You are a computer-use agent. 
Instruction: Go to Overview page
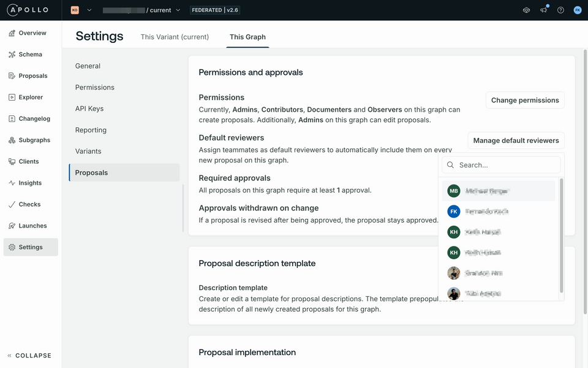click(x=31, y=33)
